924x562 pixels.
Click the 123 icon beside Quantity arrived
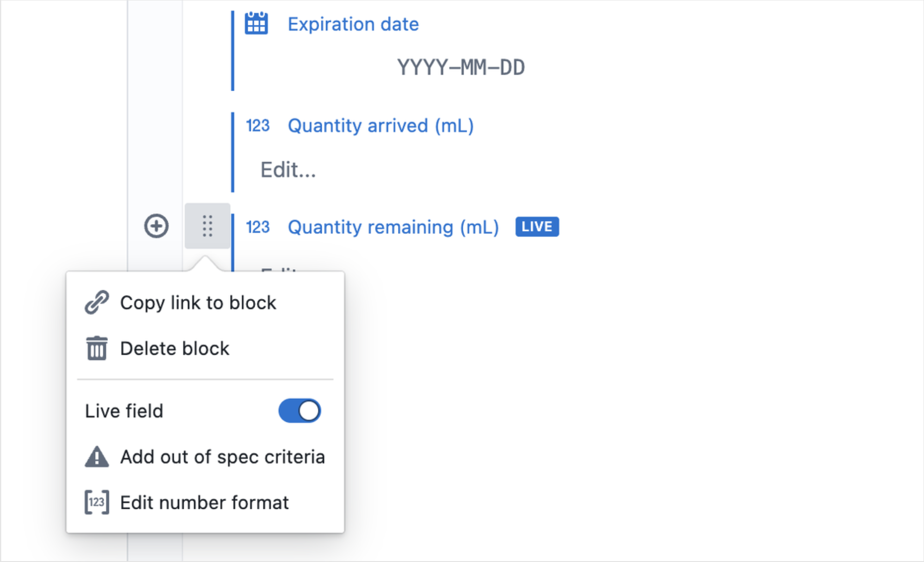(x=257, y=125)
